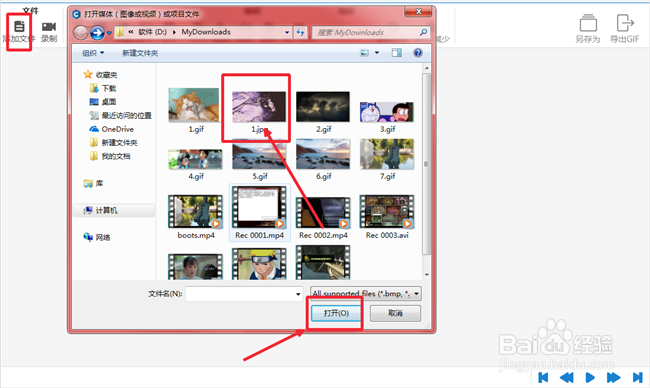The height and width of the screenshot is (388, 650).
Task: Open the supported files type filter
Action: [x=366, y=293]
